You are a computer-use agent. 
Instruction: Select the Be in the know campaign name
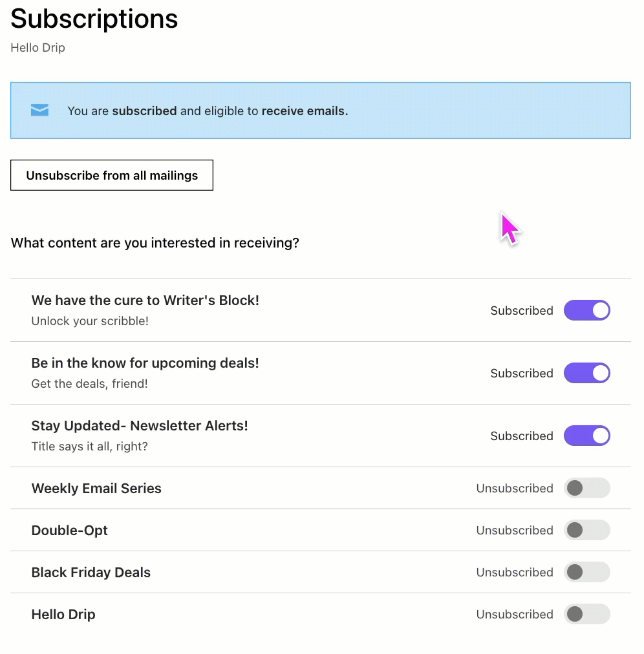click(x=145, y=363)
